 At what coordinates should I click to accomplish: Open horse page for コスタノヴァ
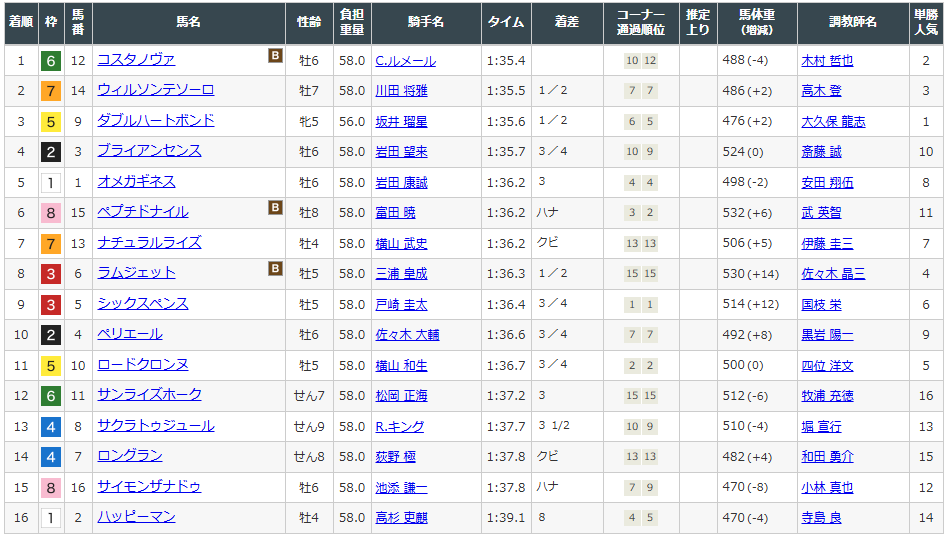pyautogui.click(x=136, y=60)
